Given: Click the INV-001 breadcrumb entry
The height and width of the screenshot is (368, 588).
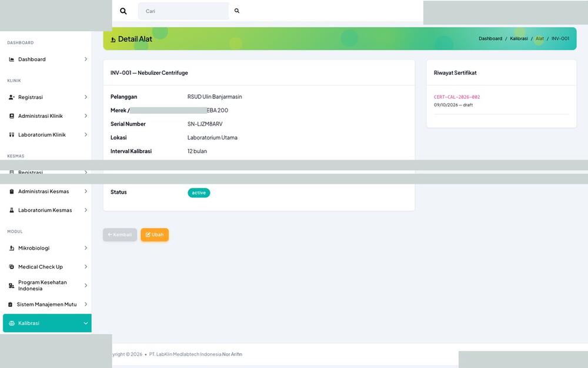Looking at the screenshot, I should (x=560, y=39).
